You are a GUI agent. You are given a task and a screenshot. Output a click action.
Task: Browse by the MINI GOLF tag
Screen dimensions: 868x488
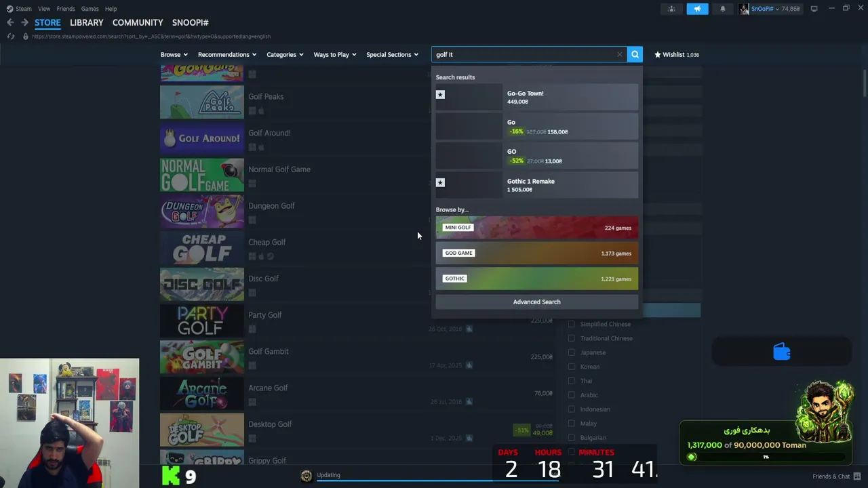(537, 228)
